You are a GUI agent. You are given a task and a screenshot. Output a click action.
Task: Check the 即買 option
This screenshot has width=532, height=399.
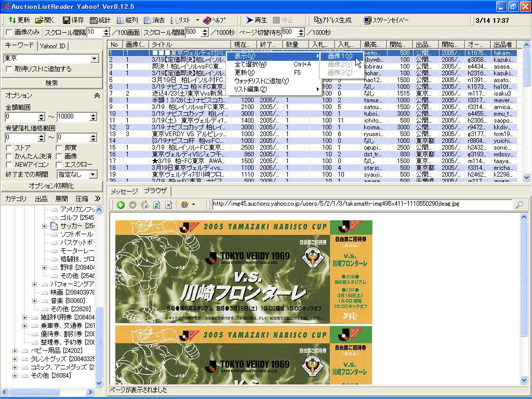pyautogui.click(x=59, y=148)
